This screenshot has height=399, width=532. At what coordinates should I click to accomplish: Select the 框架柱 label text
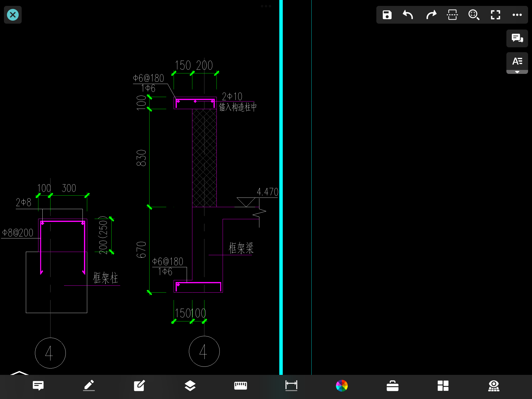coord(105,278)
